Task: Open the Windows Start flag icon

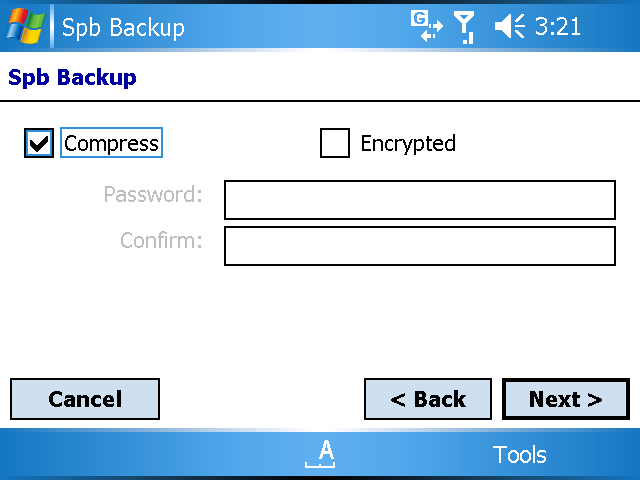Action: coord(25,26)
